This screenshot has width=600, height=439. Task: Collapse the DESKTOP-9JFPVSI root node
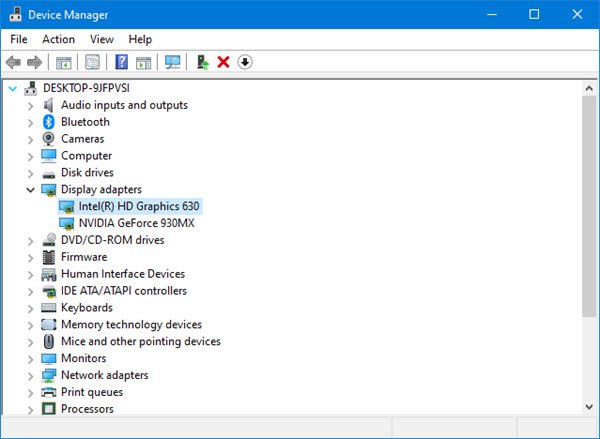(x=12, y=88)
